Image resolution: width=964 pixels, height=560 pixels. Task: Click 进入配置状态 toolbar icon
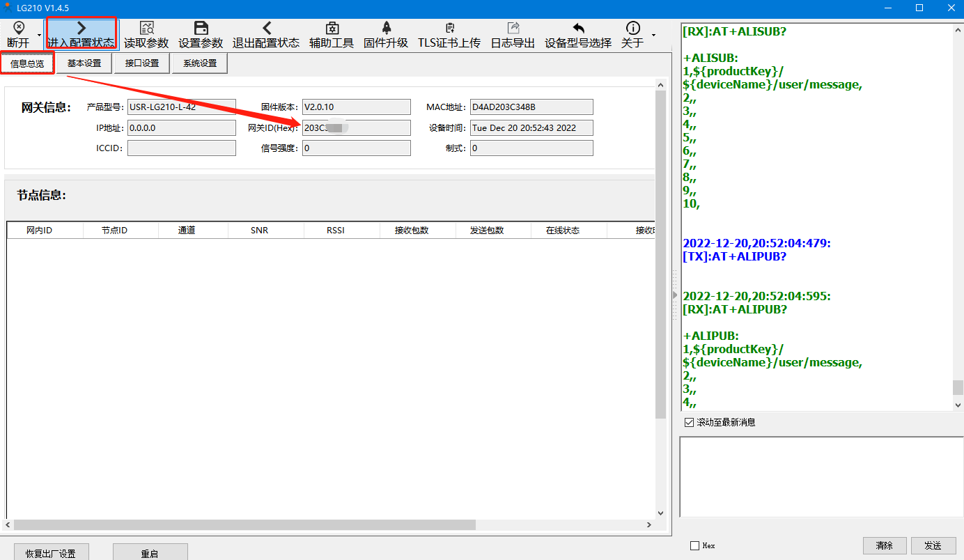pyautogui.click(x=81, y=28)
